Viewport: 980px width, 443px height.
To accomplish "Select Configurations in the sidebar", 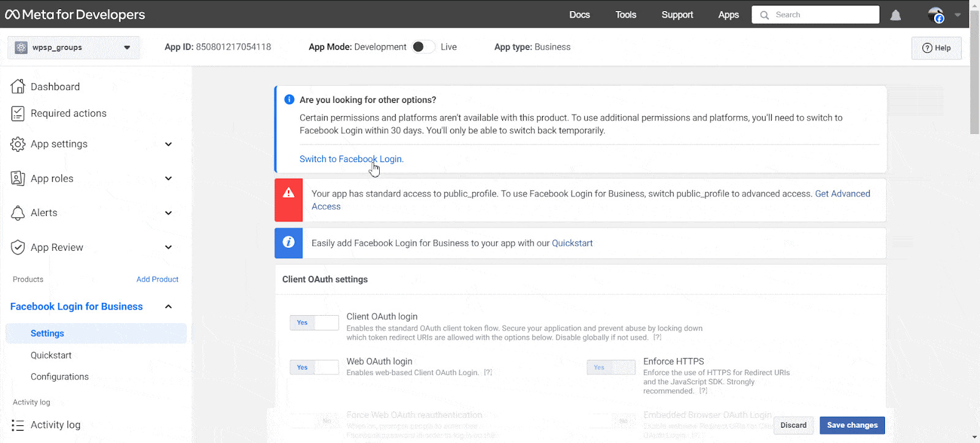I will click(x=59, y=377).
